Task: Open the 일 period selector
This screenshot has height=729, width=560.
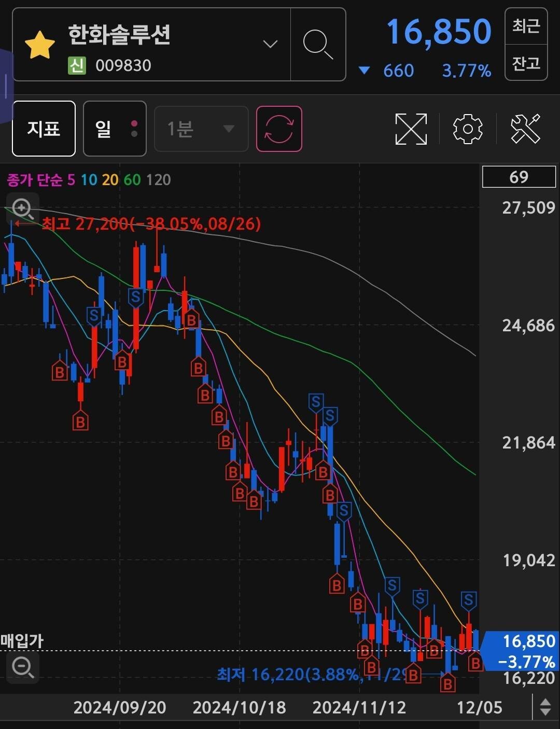Action: pyautogui.click(x=115, y=129)
